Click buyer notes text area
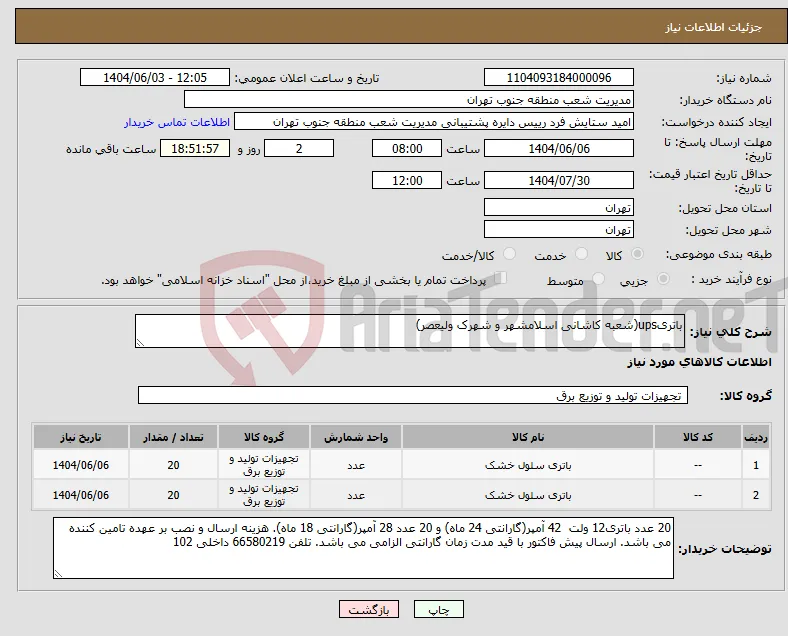 pyautogui.click(x=363, y=548)
